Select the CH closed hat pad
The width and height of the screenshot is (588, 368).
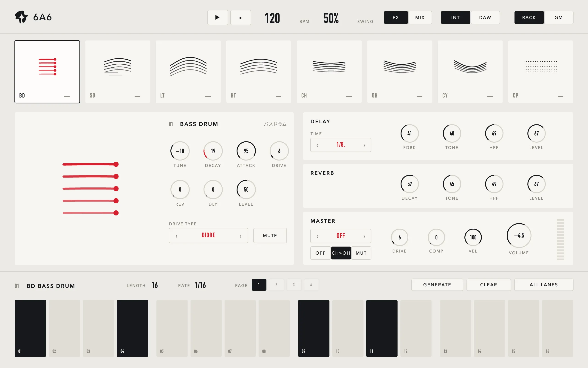click(x=329, y=72)
